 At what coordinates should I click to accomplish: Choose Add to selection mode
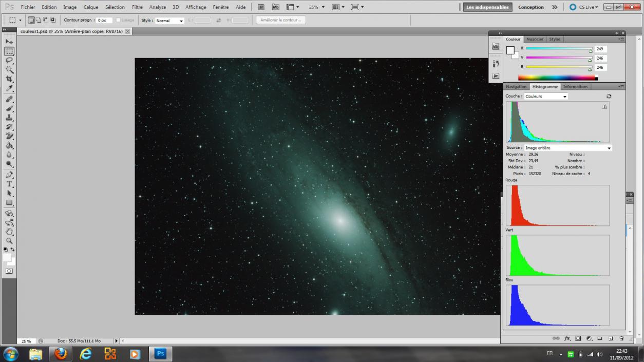(39, 20)
